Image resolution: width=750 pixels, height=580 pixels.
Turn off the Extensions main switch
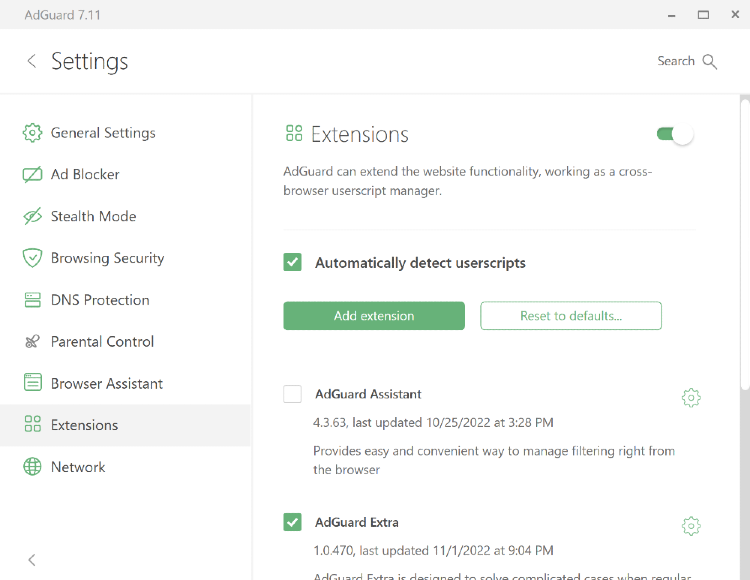[x=674, y=134]
